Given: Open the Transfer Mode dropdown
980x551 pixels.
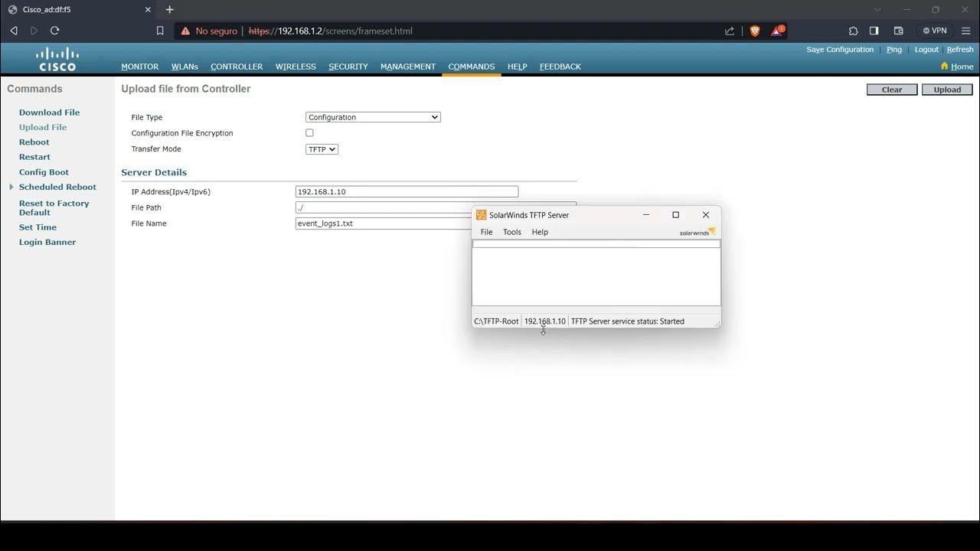Looking at the screenshot, I should (321, 148).
